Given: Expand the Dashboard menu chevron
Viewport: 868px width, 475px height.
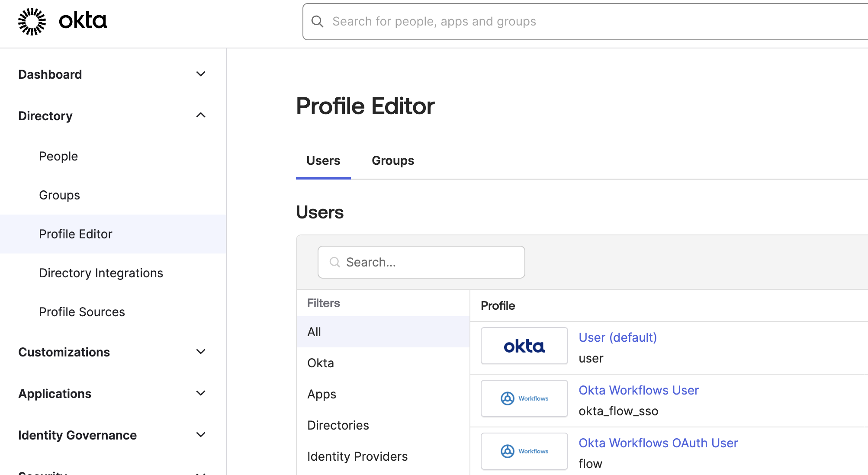Looking at the screenshot, I should 201,74.
